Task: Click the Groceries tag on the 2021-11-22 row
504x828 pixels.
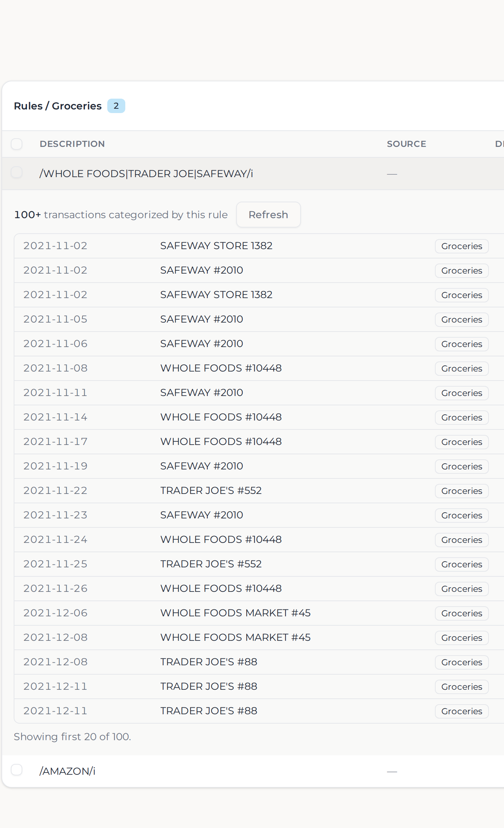Action: pyautogui.click(x=462, y=491)
